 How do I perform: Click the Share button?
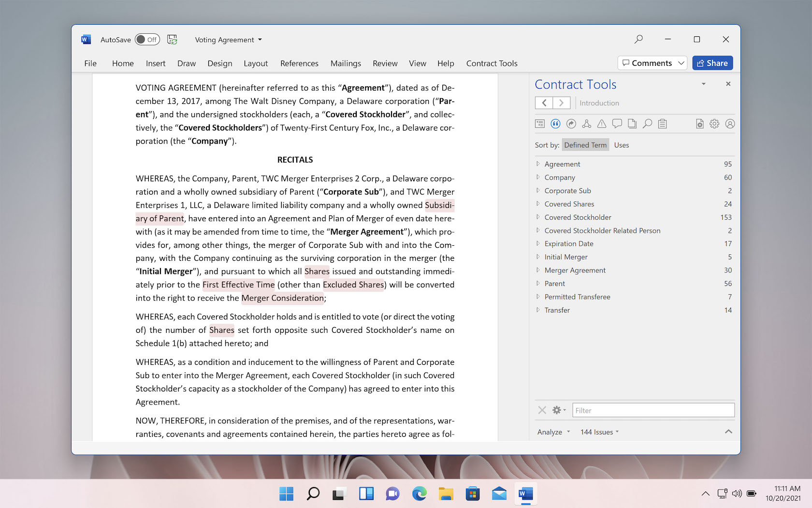coord(712,63)
